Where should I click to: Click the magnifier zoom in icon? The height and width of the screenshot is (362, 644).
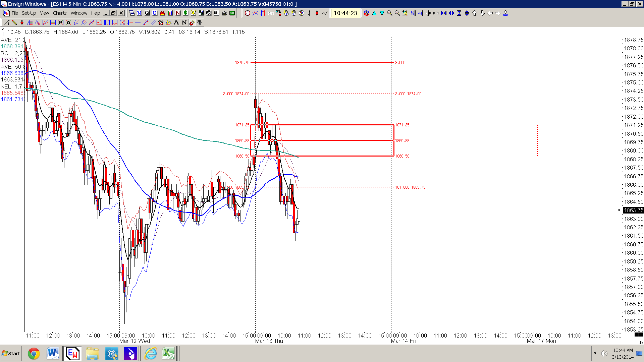click(x=389, y=13)
